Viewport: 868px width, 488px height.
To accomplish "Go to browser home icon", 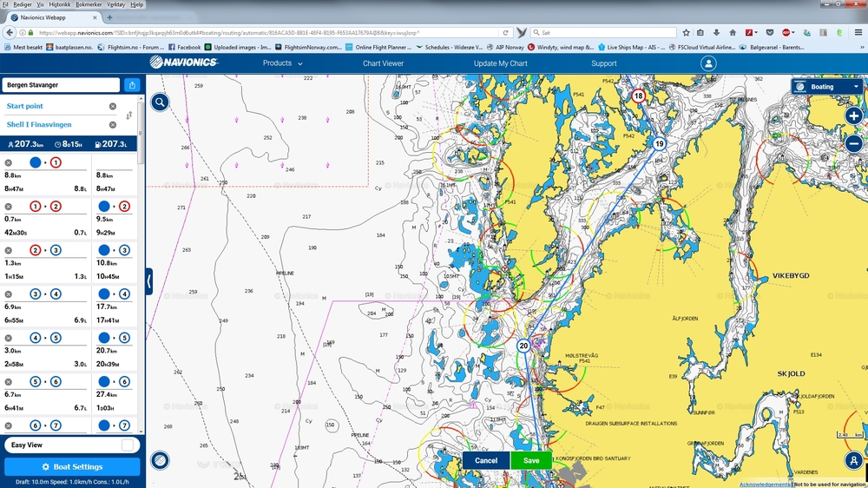I will click(733, 33).
